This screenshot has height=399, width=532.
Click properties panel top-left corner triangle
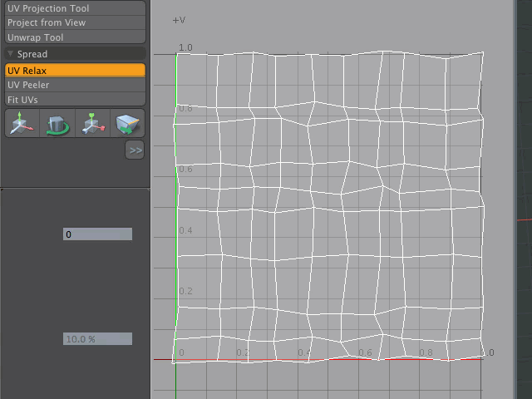tap(3, 190)
